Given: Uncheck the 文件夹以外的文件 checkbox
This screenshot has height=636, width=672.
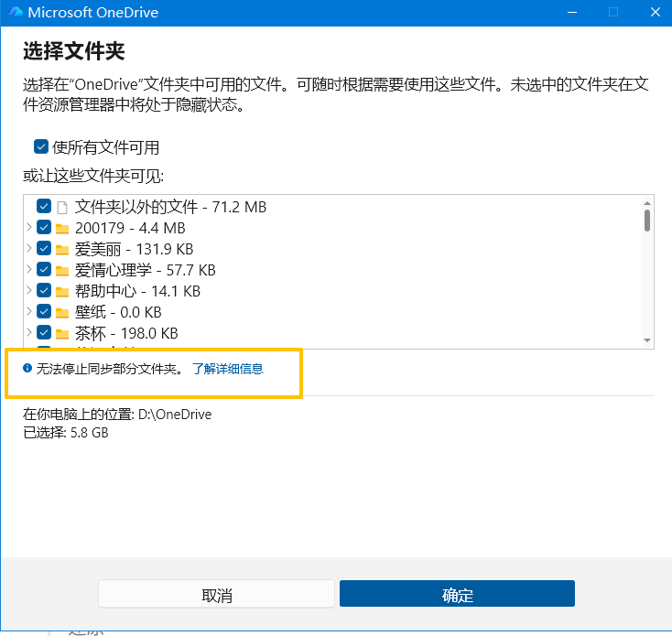Looking at the screenshot, I should (44, 206).
